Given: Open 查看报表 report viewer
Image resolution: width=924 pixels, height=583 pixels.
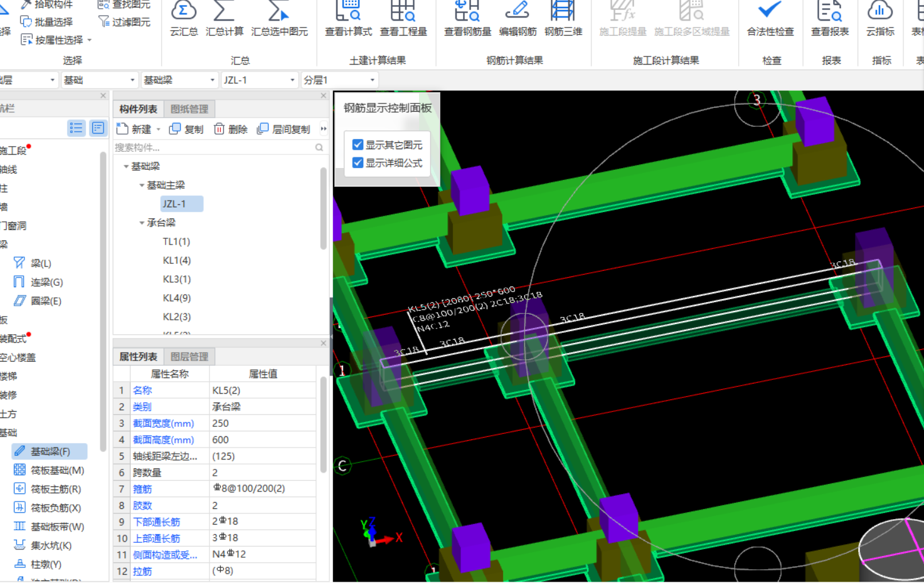Looking at the screenshot, I should [x=830, y=19].
